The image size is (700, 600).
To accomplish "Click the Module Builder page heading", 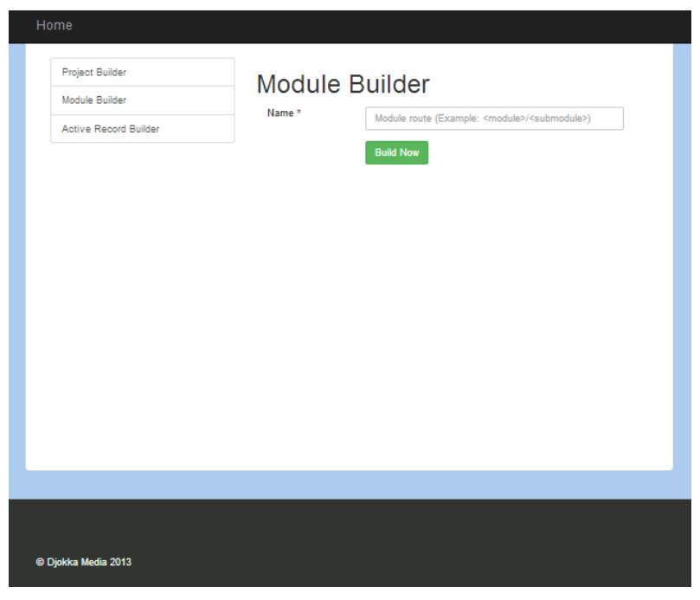I will click(343, 84).
